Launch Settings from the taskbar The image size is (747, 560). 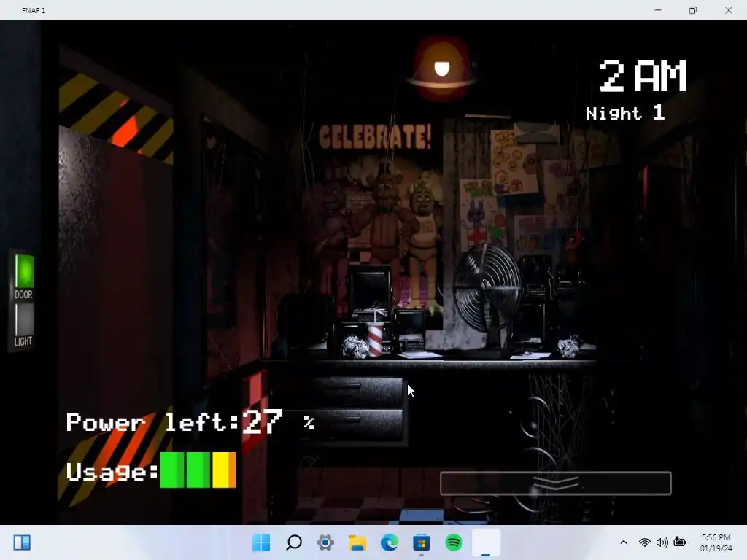(x=325, y=542)
